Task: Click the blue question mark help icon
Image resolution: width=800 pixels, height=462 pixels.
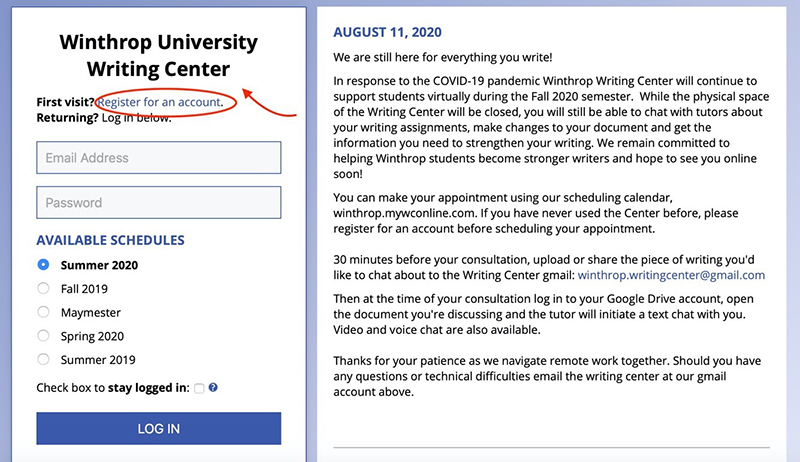Action: (x=213, y=388)
